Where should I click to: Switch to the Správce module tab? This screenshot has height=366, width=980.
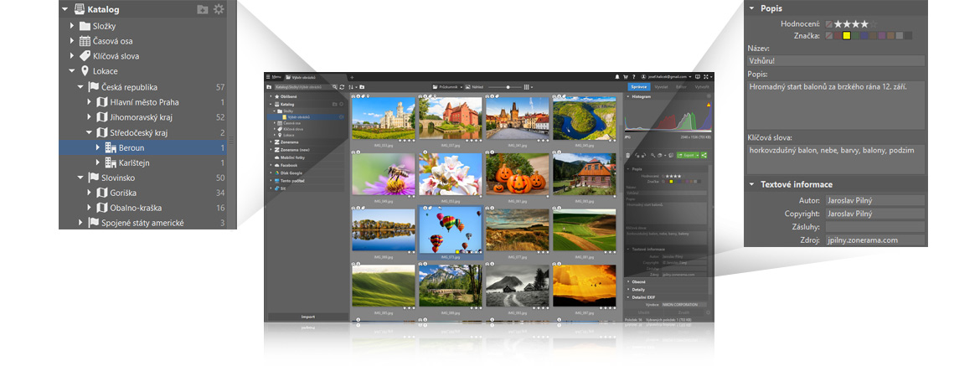[639, 87]
